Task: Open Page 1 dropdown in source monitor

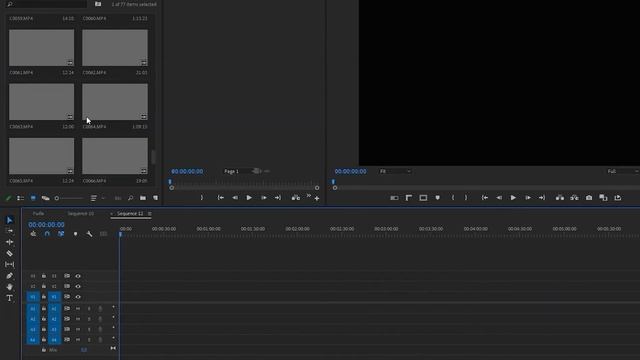Action: tap(241, 171)
